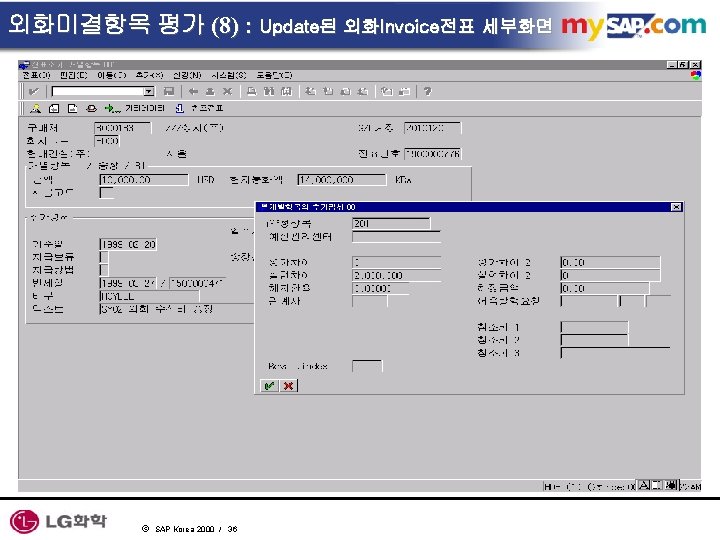This screenshot has width=720, height=540.
Task: Click the 참조키 3 field in dialog
Action: pos(615,353)
